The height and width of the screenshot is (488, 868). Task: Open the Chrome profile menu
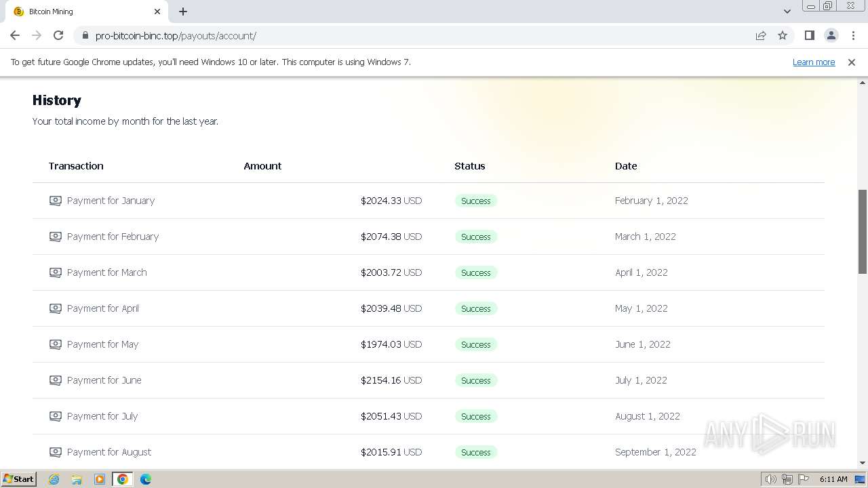click(831, 35)
